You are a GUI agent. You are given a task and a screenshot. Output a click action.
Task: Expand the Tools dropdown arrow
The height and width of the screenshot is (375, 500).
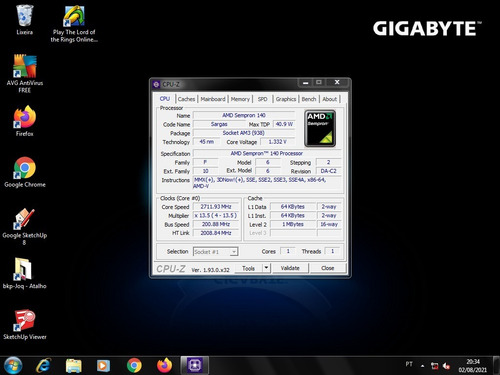click(266, 268)
